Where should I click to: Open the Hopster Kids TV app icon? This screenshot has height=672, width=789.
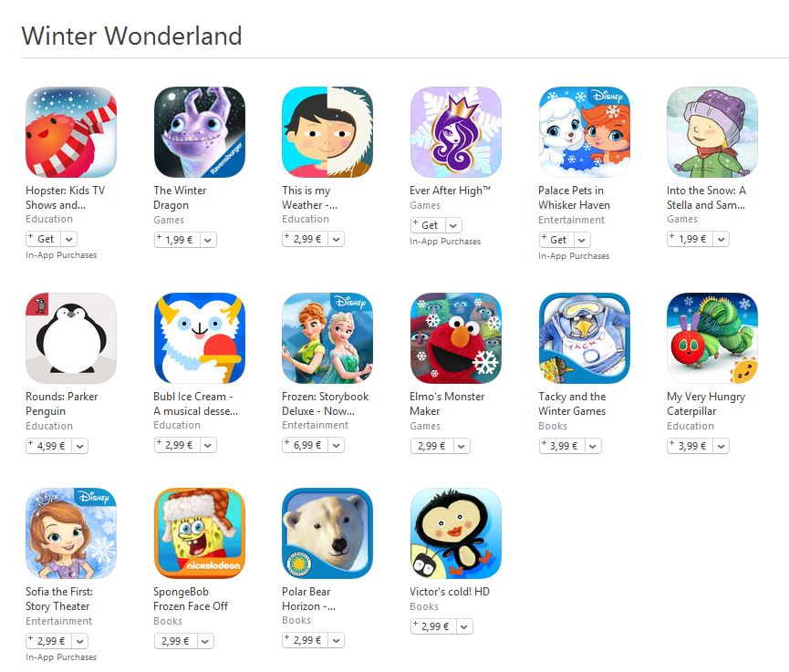pos(71,132)
